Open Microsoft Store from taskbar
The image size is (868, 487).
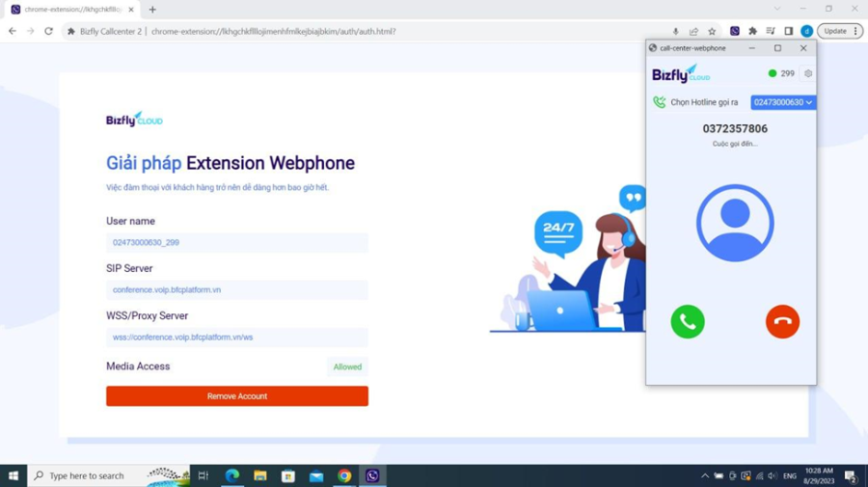[288, 476]
